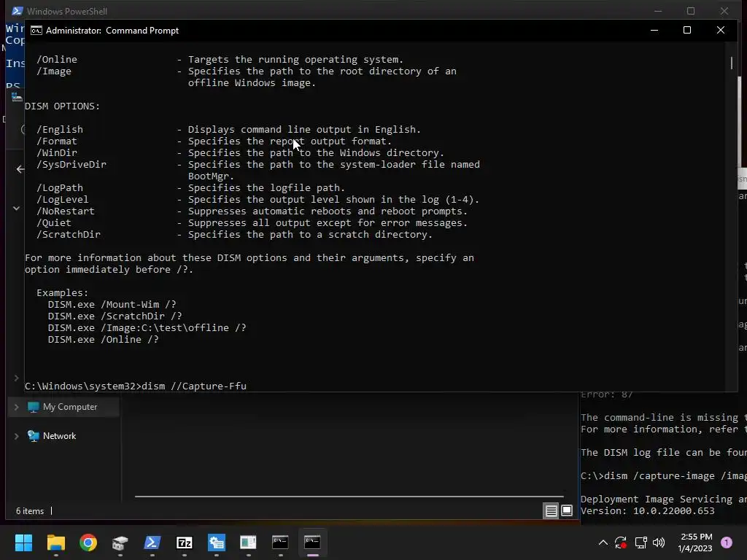This screenshot has width=747, height=560.
Task: Open the teal window app in taskbar
Action: (x=248, y=542)
